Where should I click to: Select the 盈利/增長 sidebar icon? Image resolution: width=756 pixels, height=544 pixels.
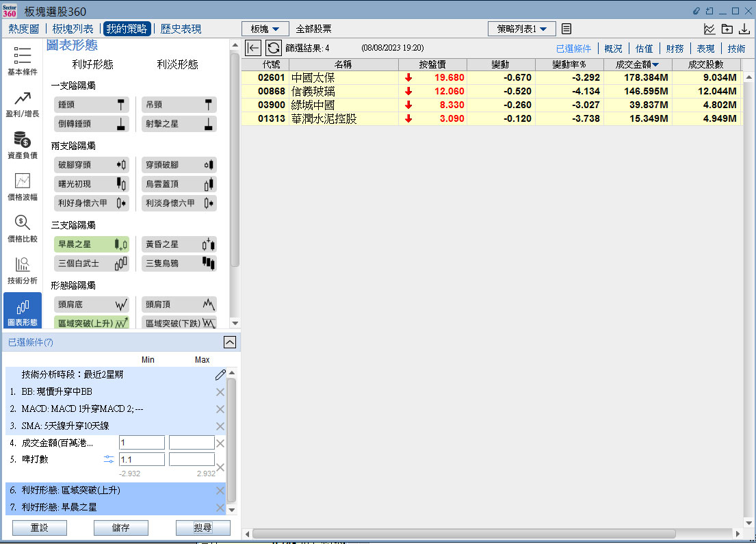[22, 103]
